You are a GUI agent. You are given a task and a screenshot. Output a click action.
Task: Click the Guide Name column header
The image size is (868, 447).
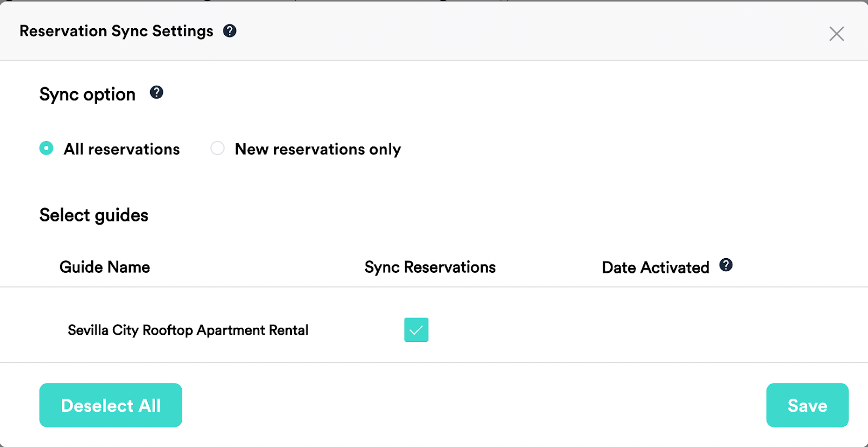(x=105, y=267)
